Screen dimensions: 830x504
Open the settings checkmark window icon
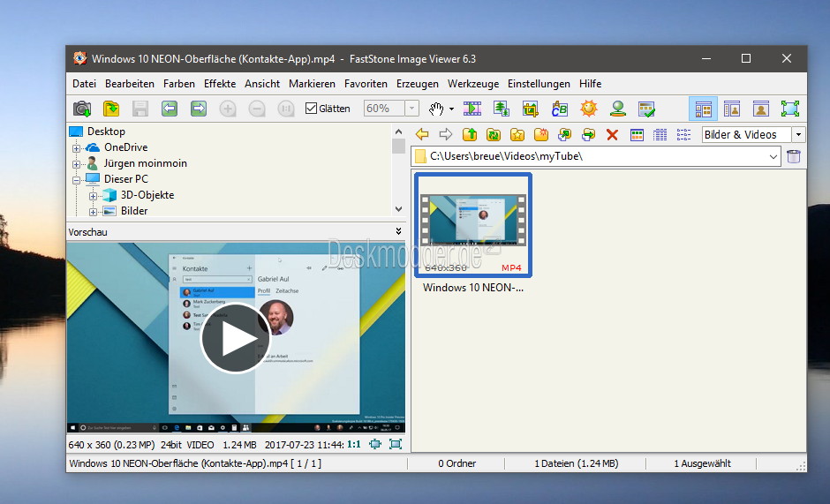click(647, 109)
